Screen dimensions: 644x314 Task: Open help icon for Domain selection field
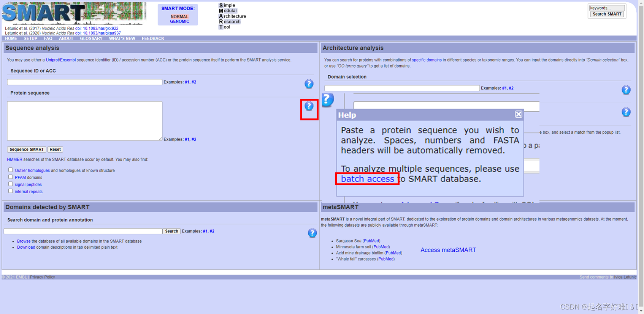626,90
